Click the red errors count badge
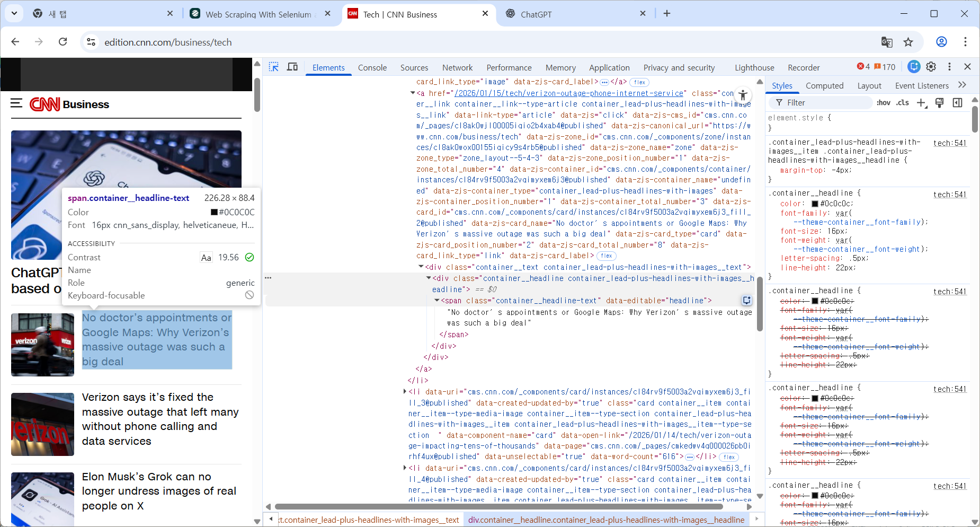This screenshot has width=980, height=527. coord(863,67)
